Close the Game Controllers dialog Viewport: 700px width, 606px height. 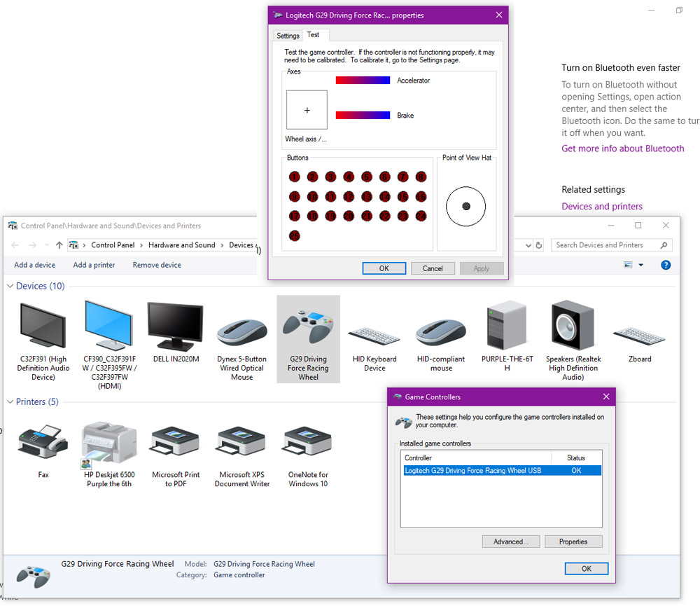coord(605,397)
